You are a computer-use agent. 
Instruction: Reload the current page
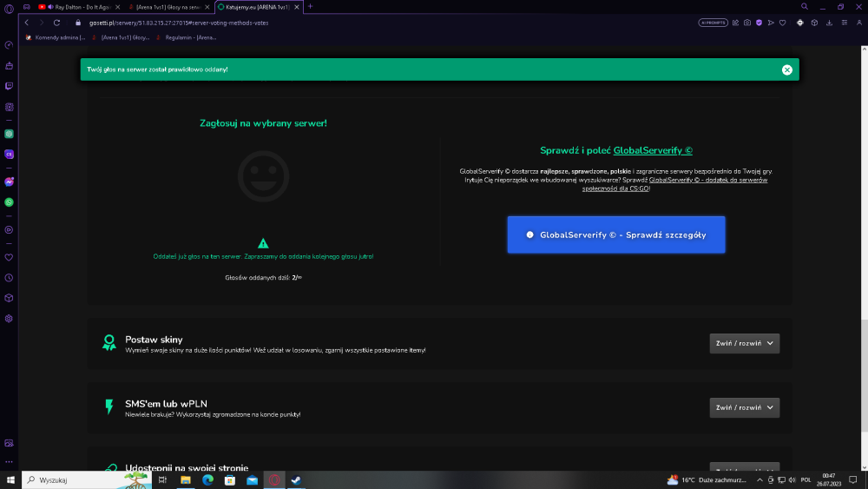pos(56,23)
